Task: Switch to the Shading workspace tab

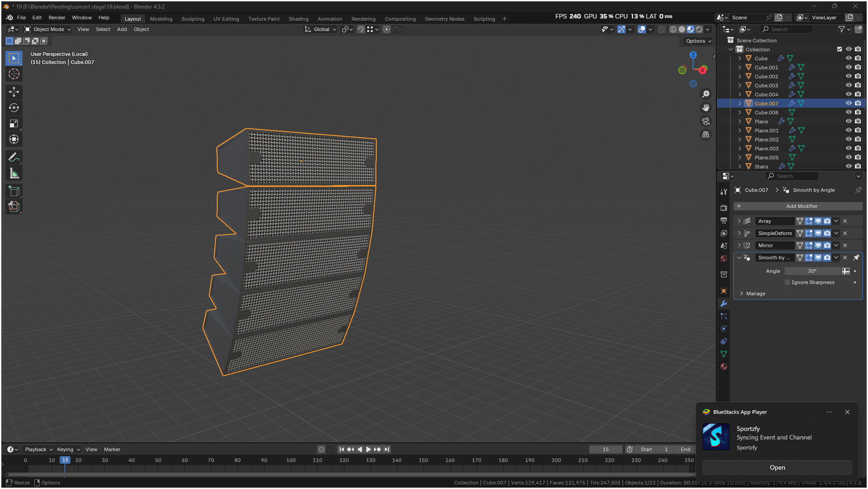Action: 298,19
